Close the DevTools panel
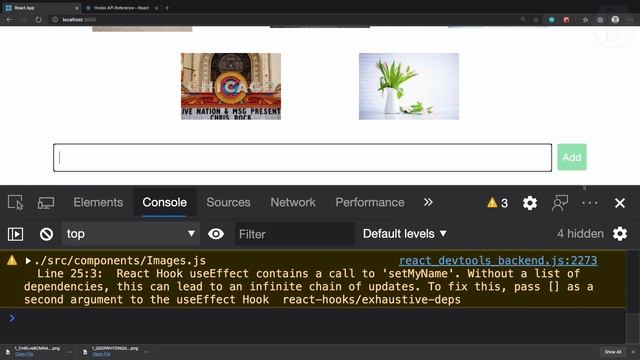This screenshot has height=360, width=640. coord(620,203)
